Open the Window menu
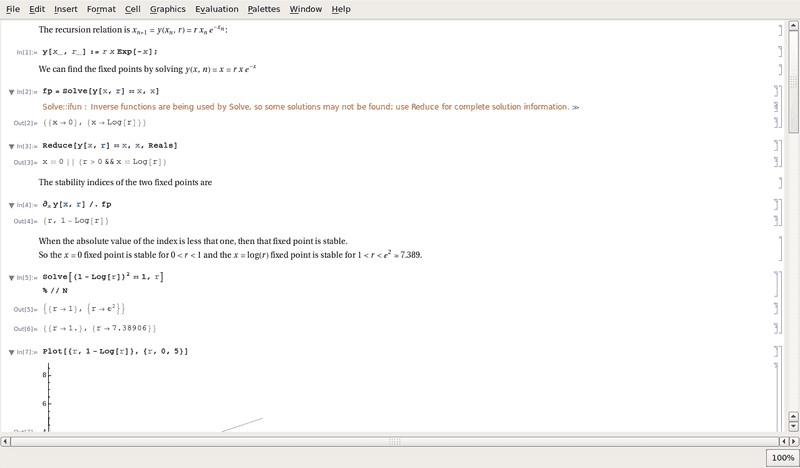The image size is (800, 468). click(x=306, y=9)
